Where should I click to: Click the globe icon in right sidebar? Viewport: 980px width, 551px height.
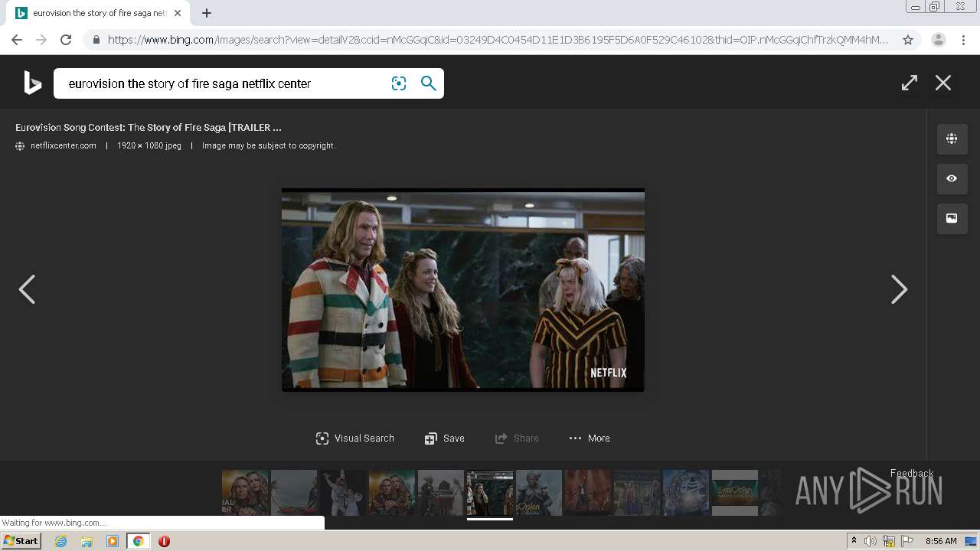[952, 139]
